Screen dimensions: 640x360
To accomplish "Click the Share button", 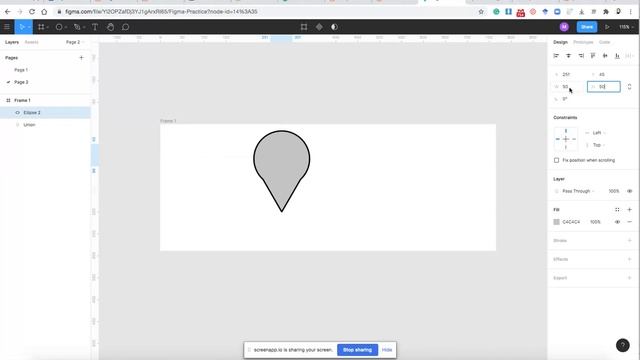I will point(587,27).
